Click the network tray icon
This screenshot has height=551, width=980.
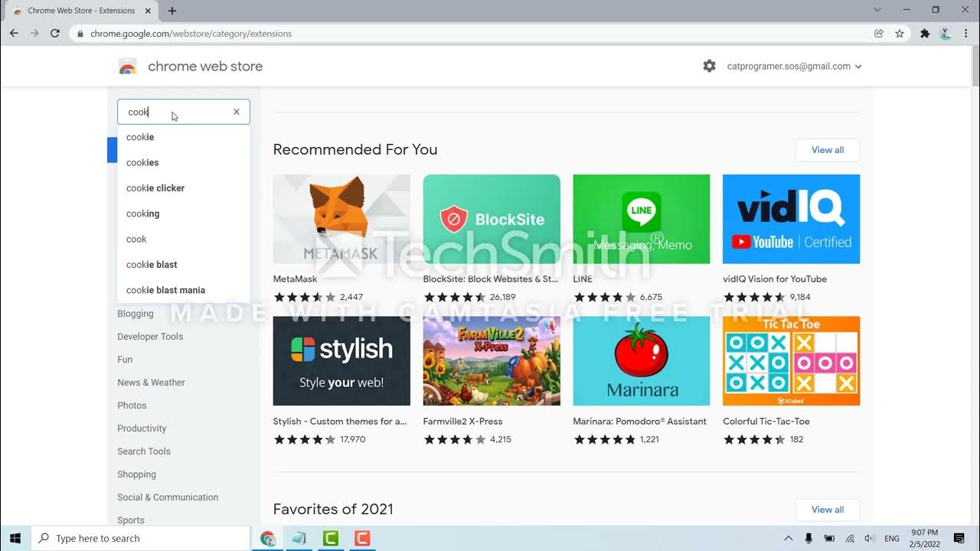[850, 539]
